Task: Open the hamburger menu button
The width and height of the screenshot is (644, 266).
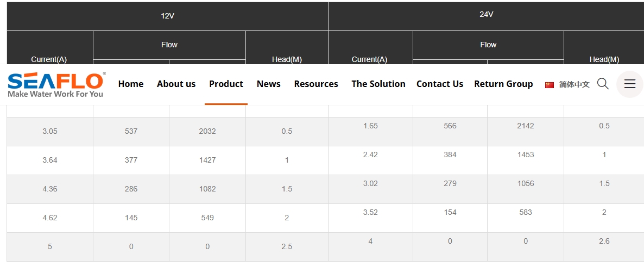Action: [x=630, y=84]
